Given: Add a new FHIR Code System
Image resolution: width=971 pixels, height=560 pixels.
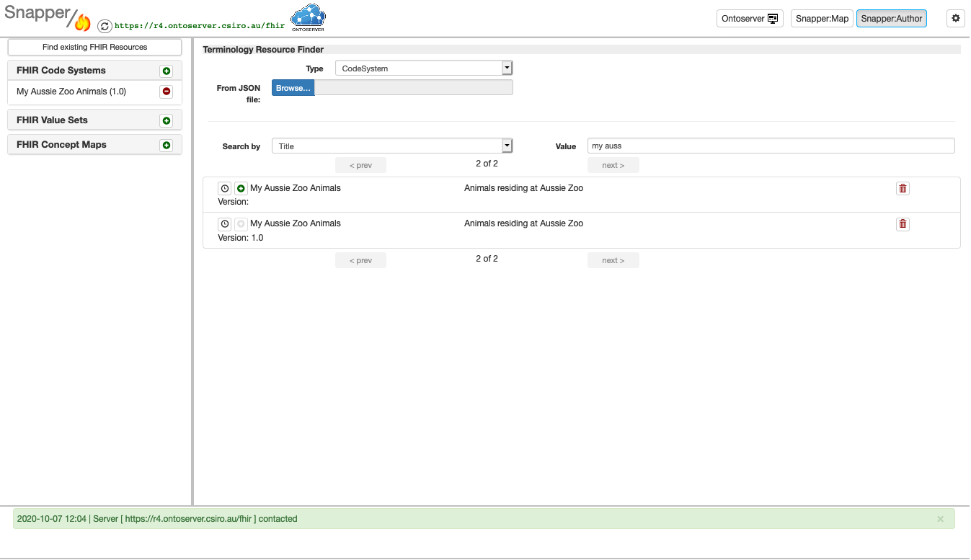Looking at the screenshot, I should 167,71.
